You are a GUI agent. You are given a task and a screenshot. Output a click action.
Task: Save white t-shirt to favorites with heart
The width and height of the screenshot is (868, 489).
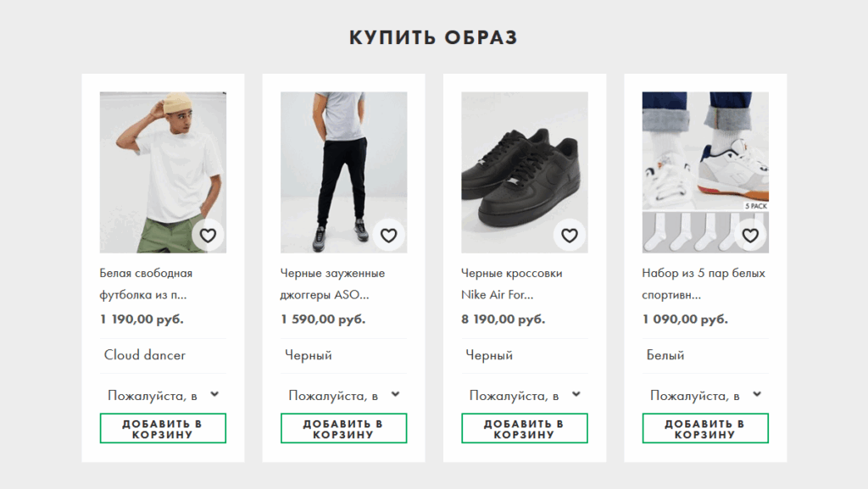pyautogui.click(x=208, y=236)
